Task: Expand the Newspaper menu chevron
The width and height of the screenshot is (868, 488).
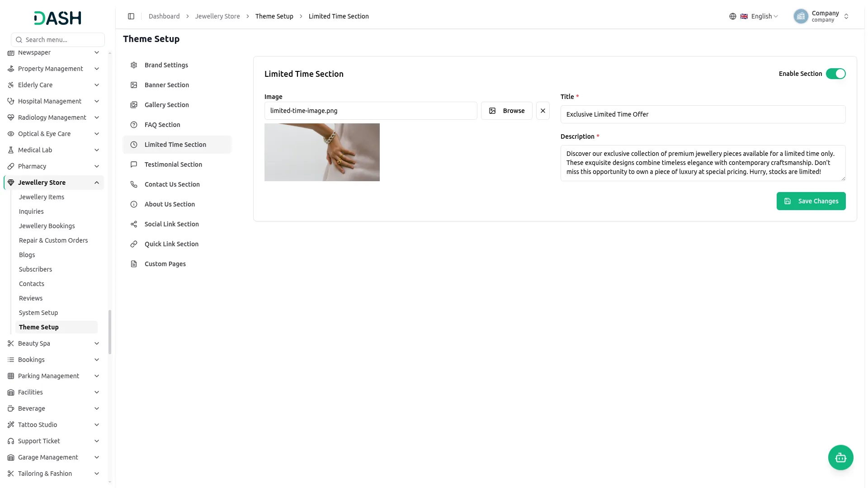Action: tap(97, 52)
